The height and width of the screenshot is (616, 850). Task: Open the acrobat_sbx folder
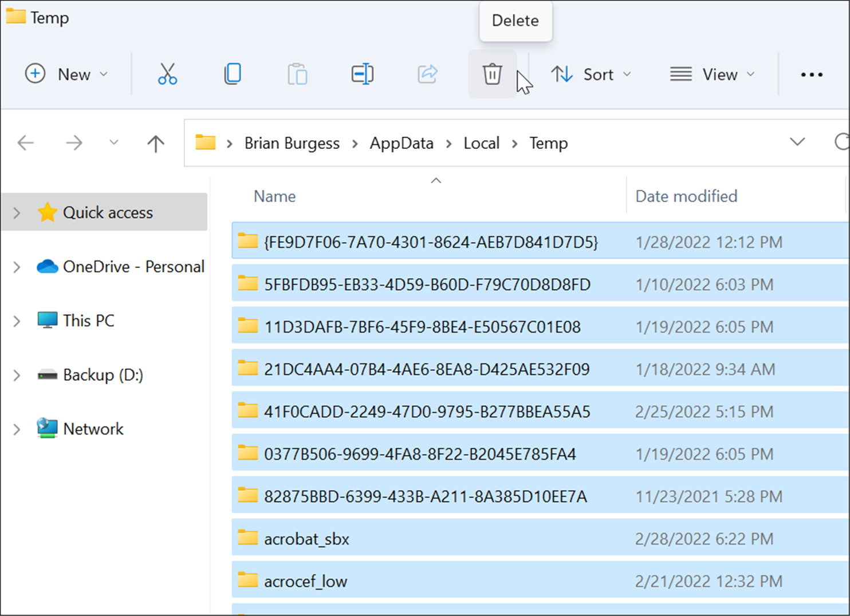[306, 538]
